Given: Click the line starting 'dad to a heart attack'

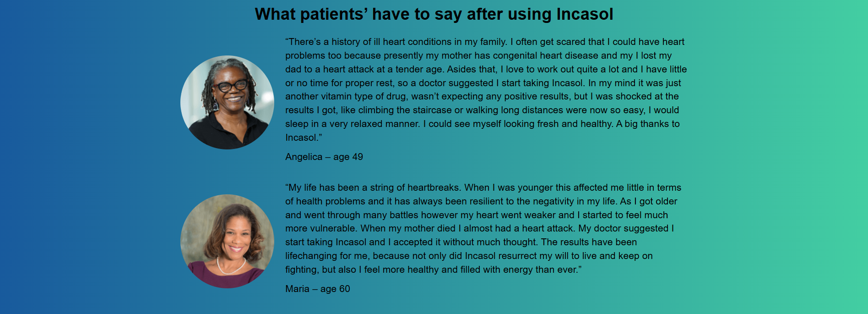Looking at the screenshot, I should (486, 69).
